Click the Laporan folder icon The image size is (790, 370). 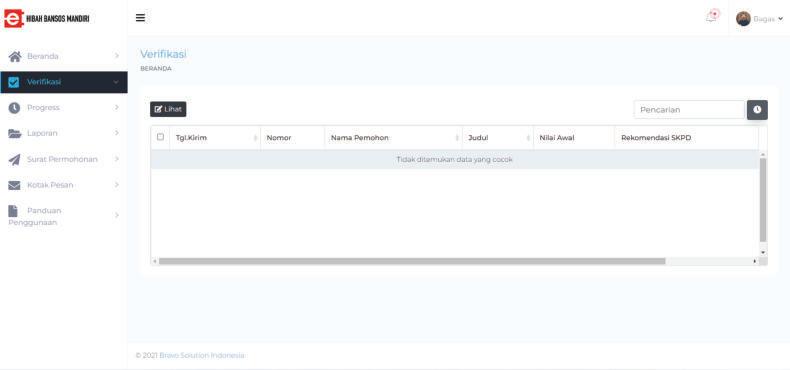(15, 134)
